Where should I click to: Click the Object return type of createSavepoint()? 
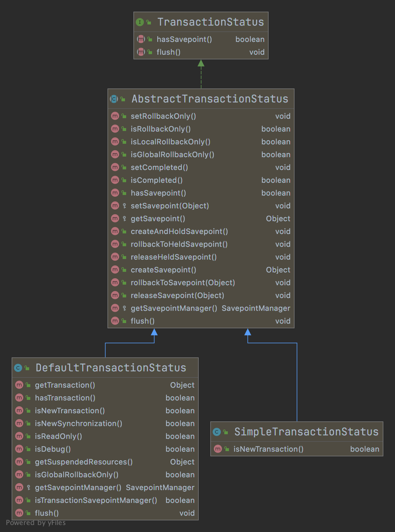[x=278, y=270]
